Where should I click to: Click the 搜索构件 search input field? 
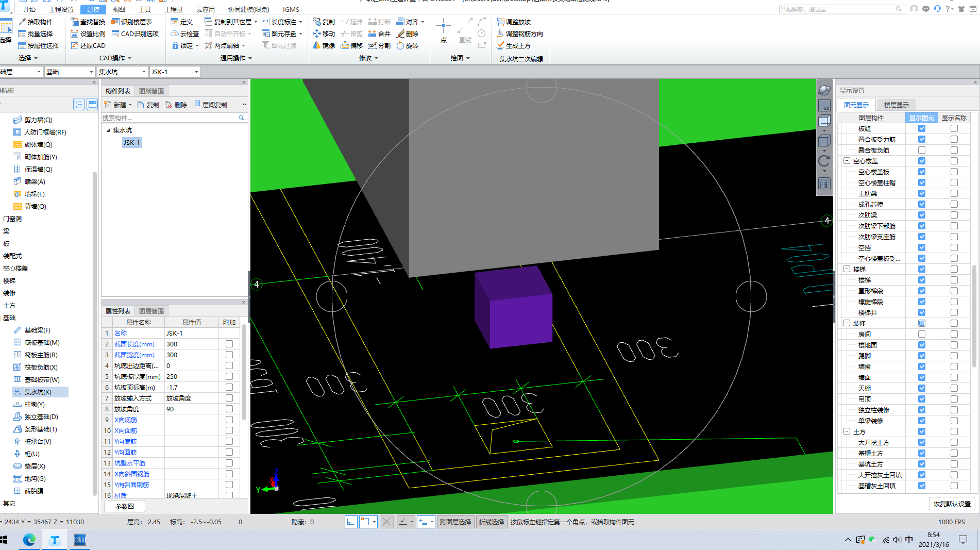click(169, 118)
